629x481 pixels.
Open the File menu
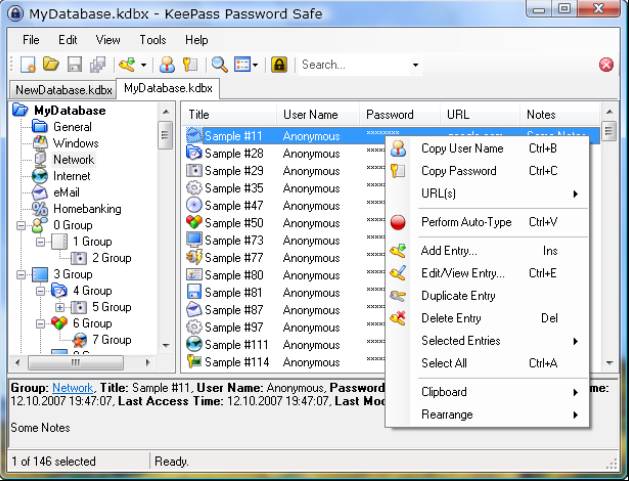31,40
